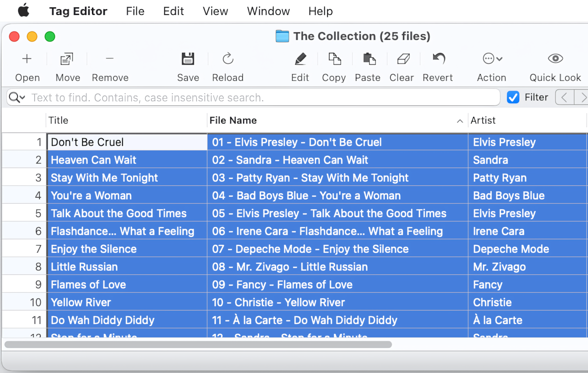Click the Edit pencil icon
The width and height of the screenshot is (588, 373).
coord(300,59)
